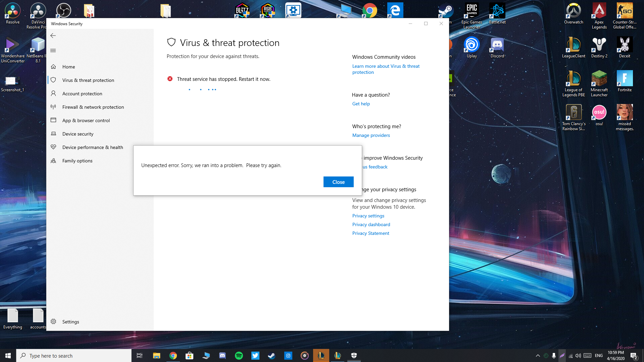This screenshot has width=644, height=362.
Task: Open volume control in system tray
Action: (578, 356)
